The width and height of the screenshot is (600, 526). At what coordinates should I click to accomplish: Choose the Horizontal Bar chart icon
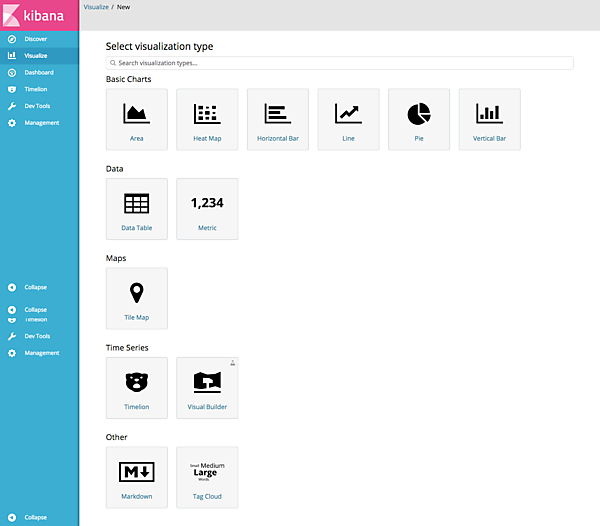(278, 113)
